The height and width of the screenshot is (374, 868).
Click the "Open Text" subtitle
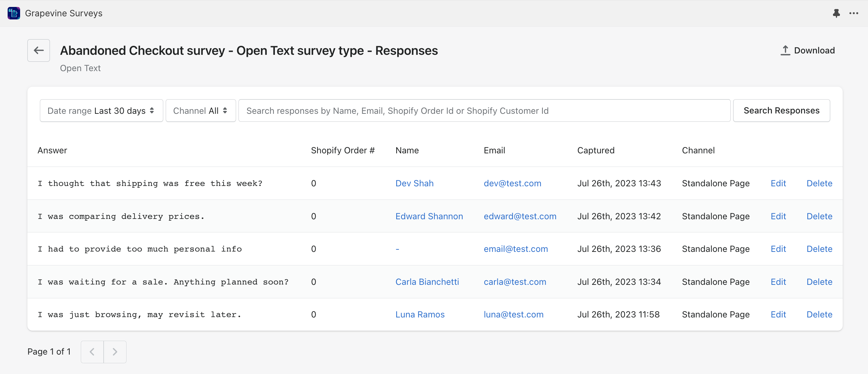(80, 68)
